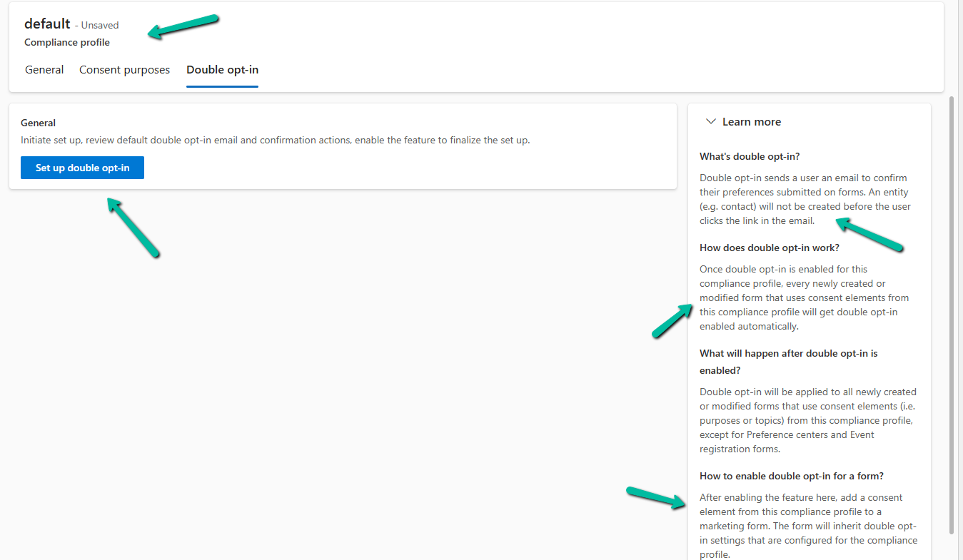The image size is (963, 560).
Task: Click the heading How does double opt-in work?
Action: click(x=769, y=248)
